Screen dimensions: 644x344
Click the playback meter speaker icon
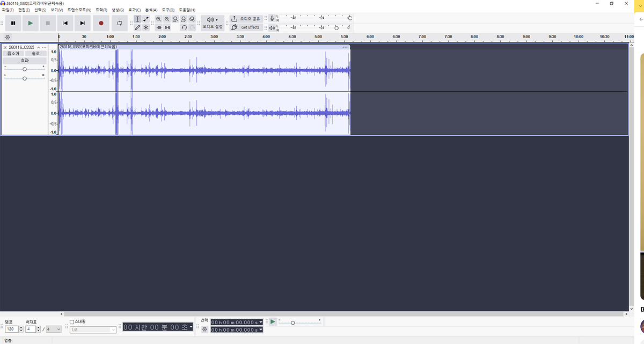pos(272,27)
